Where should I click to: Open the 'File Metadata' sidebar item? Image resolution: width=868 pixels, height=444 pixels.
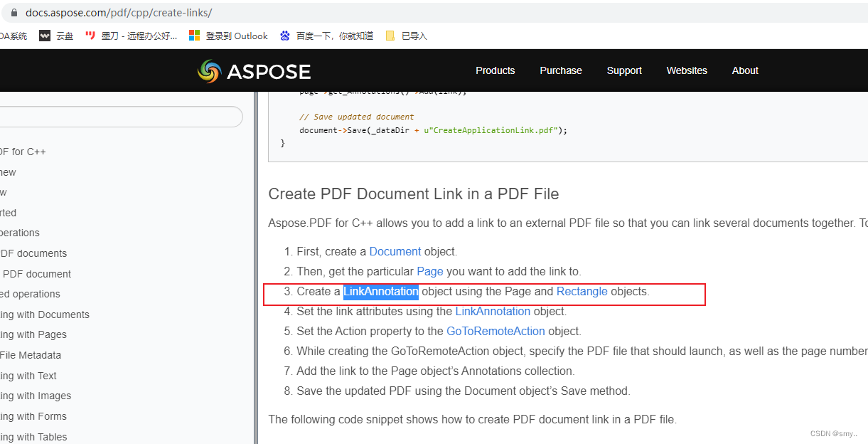coord(31,355)
